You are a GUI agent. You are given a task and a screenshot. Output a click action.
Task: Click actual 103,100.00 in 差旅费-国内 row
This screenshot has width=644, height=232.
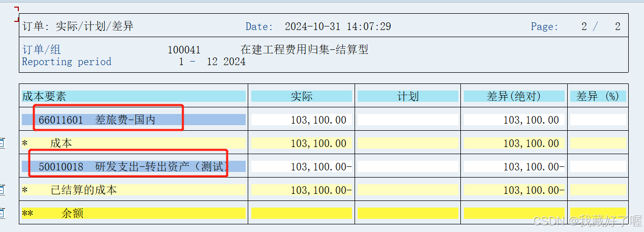[x=318, y=120]
